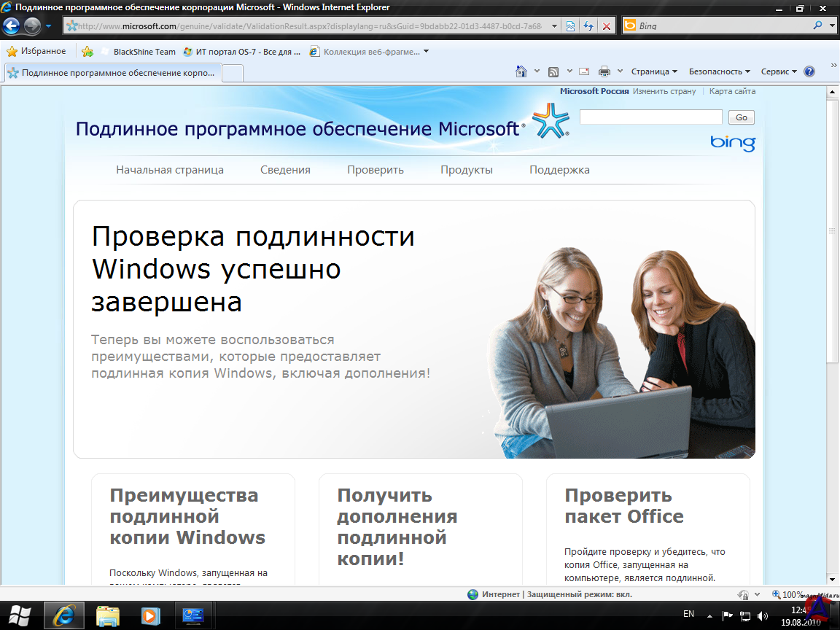Open the Сервис dropdown menu

click(779, 71)
